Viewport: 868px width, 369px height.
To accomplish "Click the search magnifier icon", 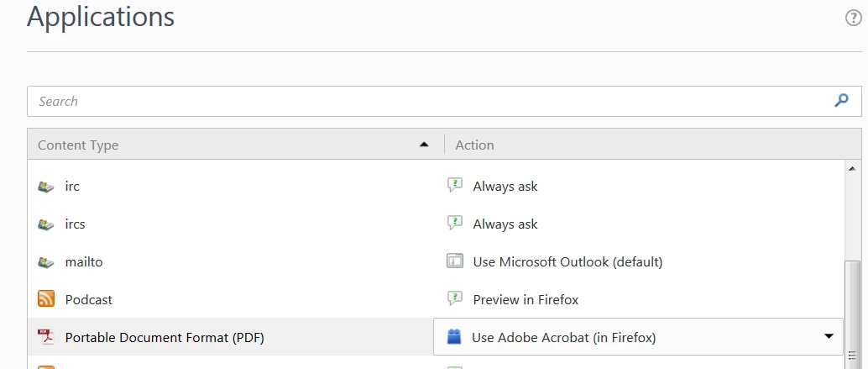I will point(841,101).
